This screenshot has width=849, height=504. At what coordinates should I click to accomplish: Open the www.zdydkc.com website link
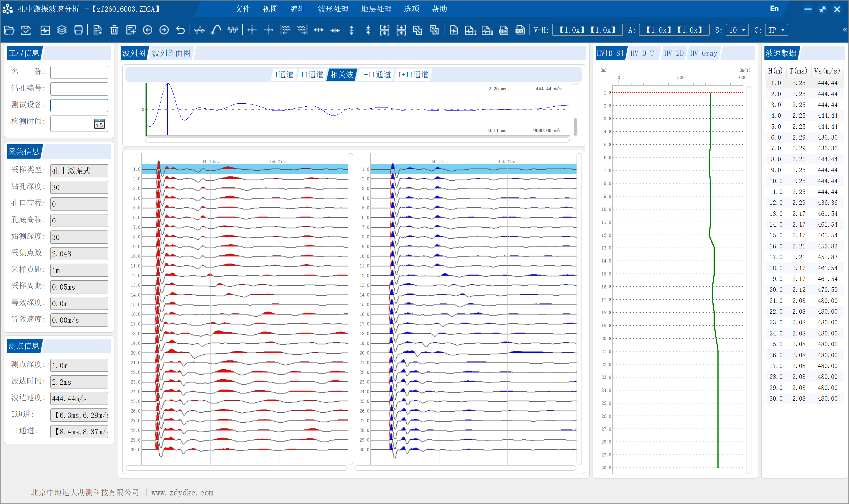pos(182,492)
